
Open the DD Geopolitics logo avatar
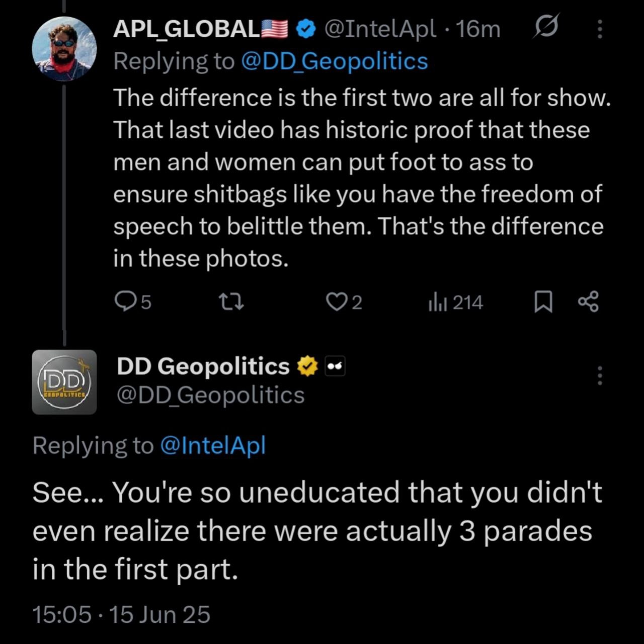[64, 382]
